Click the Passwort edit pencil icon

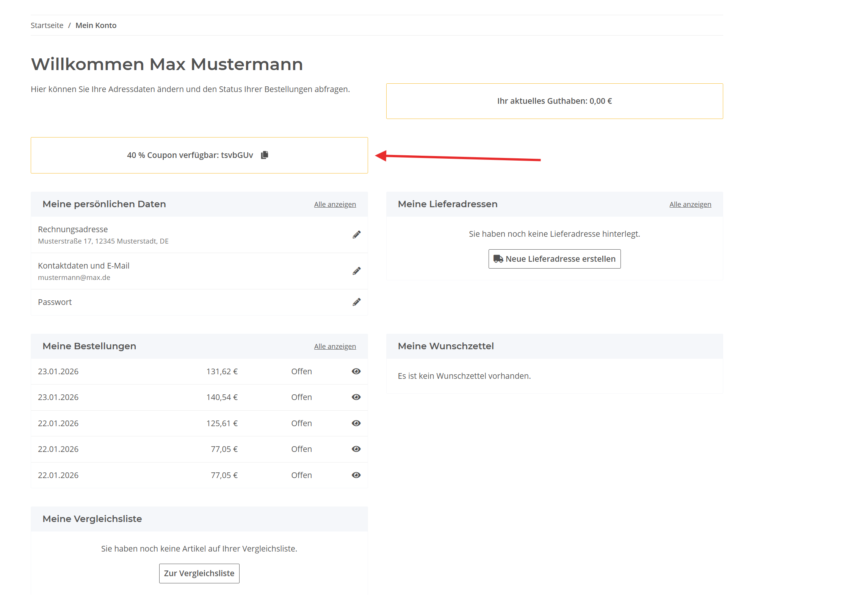coord(356,302)
